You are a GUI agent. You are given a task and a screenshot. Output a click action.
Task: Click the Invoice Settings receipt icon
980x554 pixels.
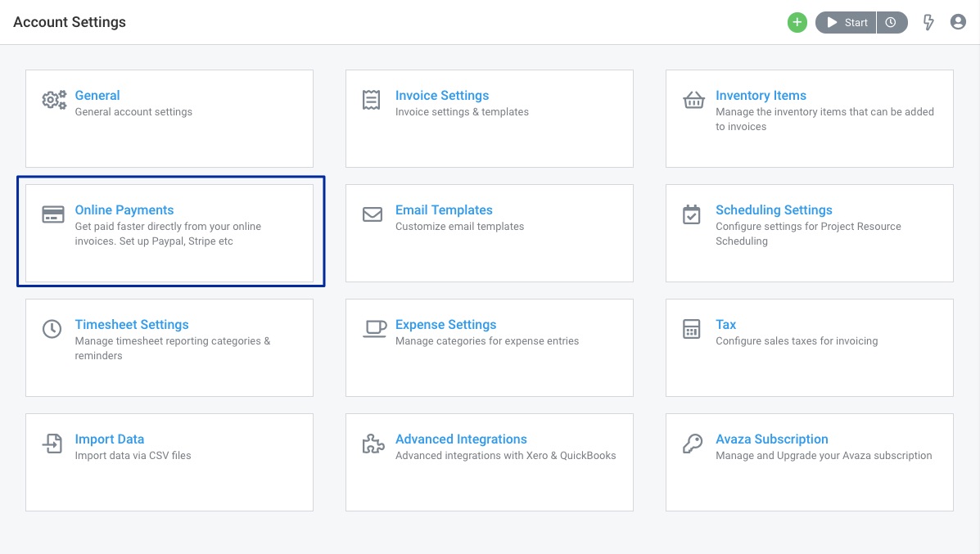pyautogui.click(x=371, y=100)
